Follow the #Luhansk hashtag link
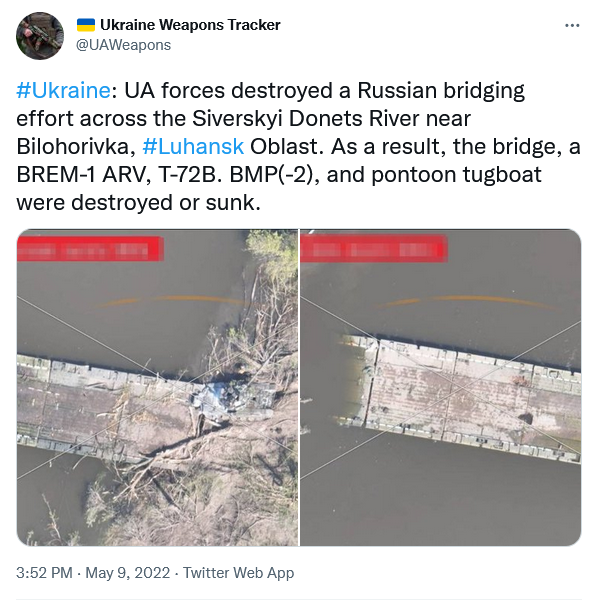Image resolution: width=598 pixels, height=606 pixels. click(193, 147)
